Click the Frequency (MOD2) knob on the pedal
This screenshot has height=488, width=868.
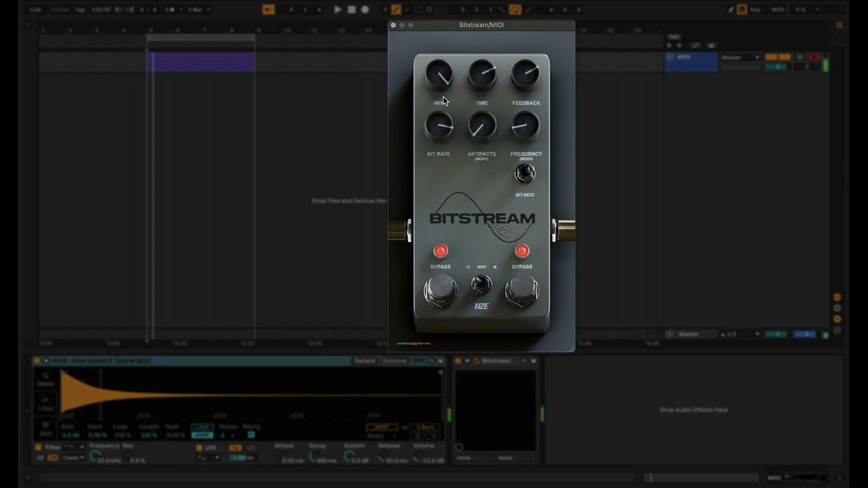click(x=526, y=127)
